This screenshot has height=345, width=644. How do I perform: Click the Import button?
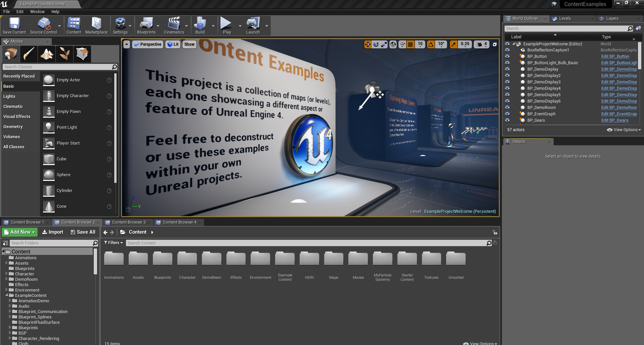(53, 232)
